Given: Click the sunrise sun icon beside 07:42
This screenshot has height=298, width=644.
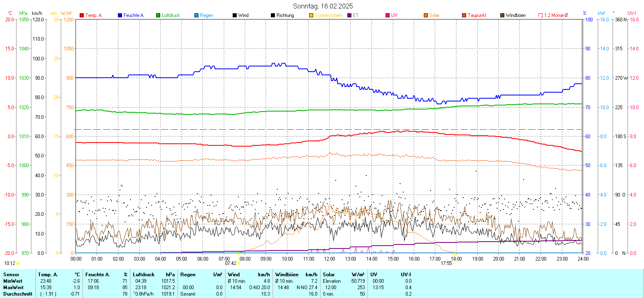Looking at the screenshot, I should [x=239, y=263].
